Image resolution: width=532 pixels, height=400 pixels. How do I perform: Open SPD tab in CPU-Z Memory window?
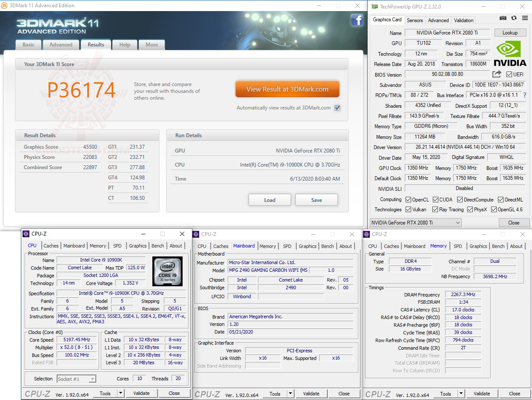pyautogui.click(x=458, y=246)
